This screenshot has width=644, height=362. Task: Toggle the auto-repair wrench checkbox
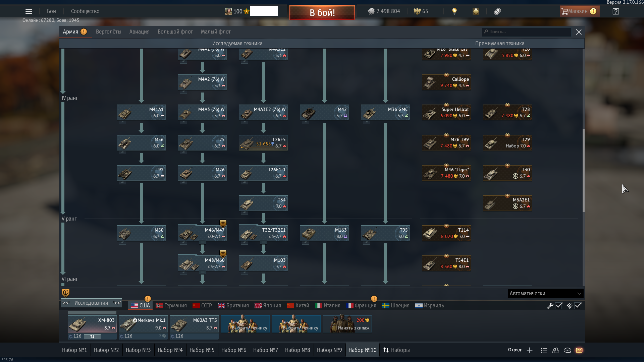(559, 306)
